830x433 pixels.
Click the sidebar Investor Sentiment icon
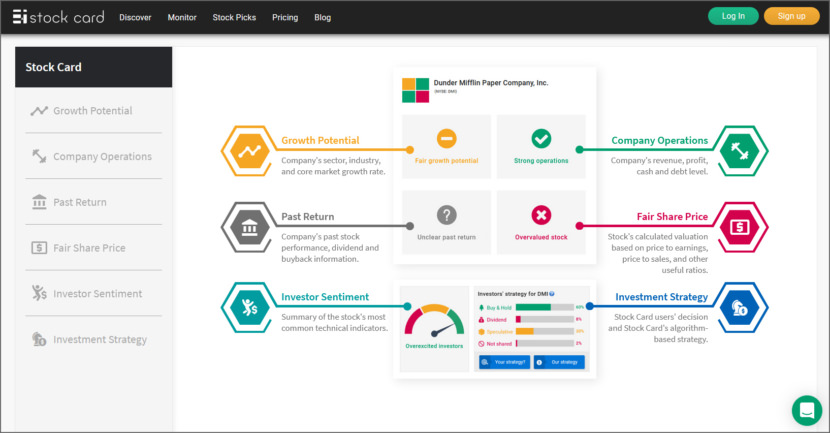[39, 293]
